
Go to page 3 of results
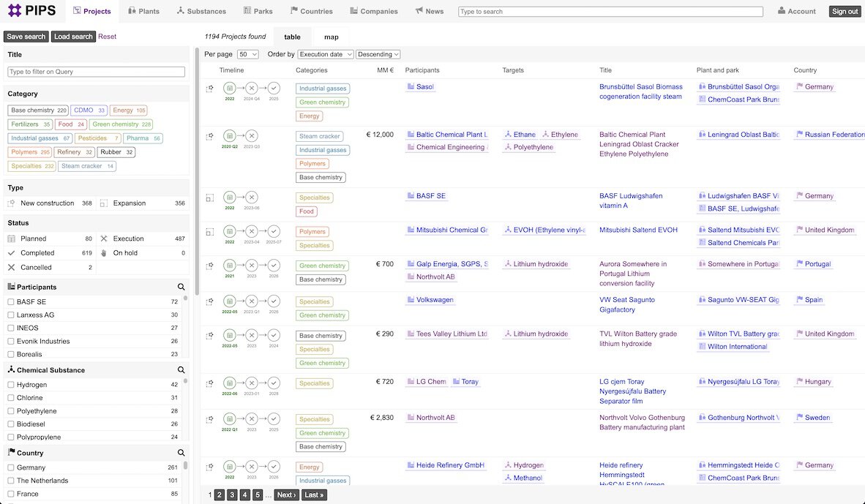[232, 494]
